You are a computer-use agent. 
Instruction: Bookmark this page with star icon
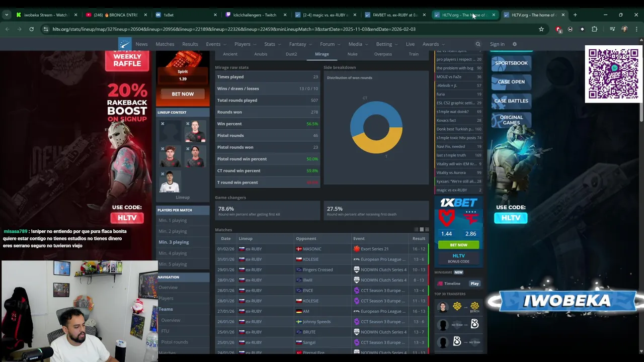(541, 29)
